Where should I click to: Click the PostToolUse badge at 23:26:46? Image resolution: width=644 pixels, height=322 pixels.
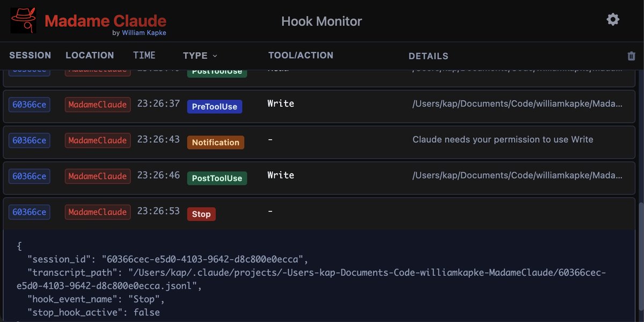[x=217, y=178]
